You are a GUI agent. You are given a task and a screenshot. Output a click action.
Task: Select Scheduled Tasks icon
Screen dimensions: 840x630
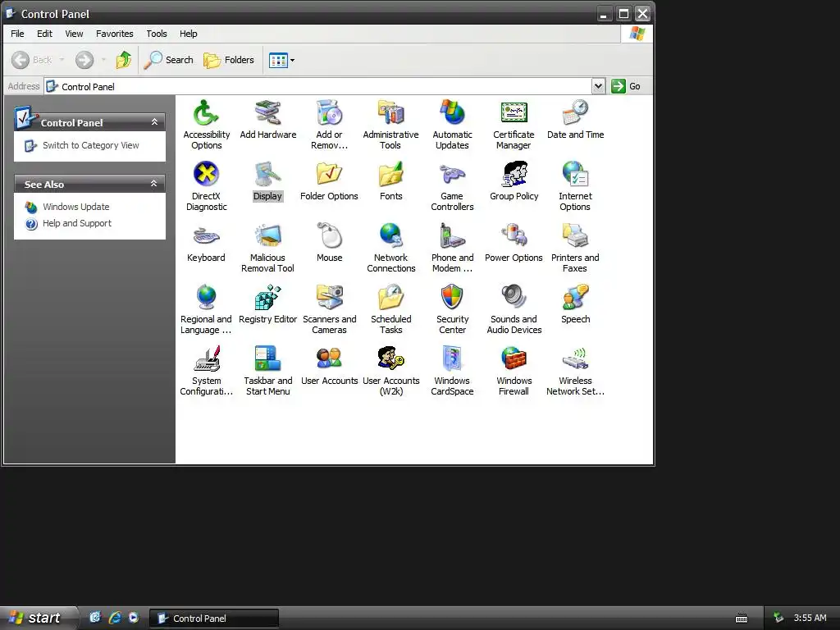[391, 298]
